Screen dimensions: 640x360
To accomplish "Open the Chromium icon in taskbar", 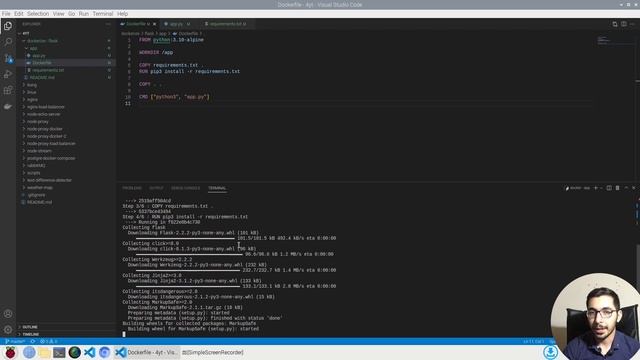I will pos(104,352).
